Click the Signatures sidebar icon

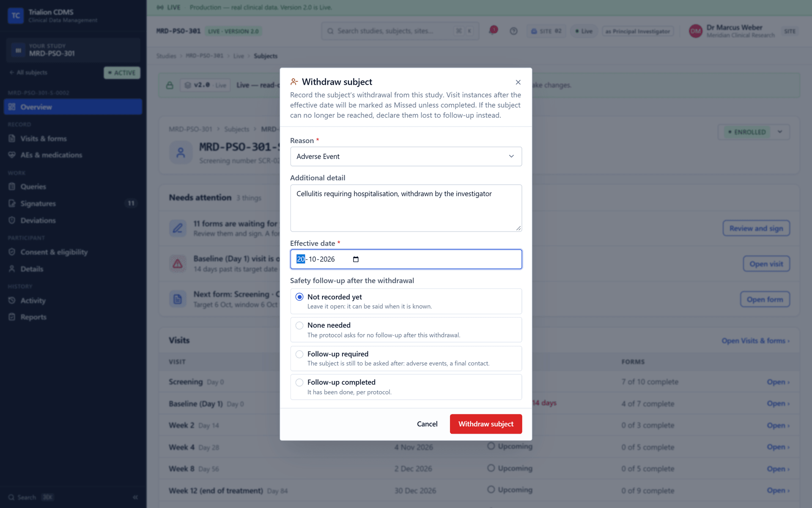point(12,204)
